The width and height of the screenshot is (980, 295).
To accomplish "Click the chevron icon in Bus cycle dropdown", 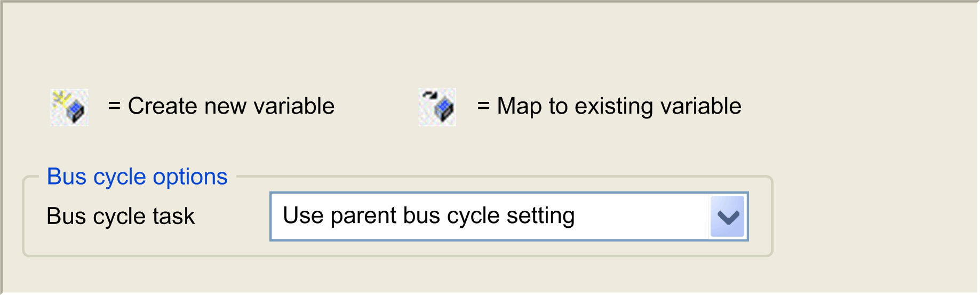I will (x=728, y=217).
